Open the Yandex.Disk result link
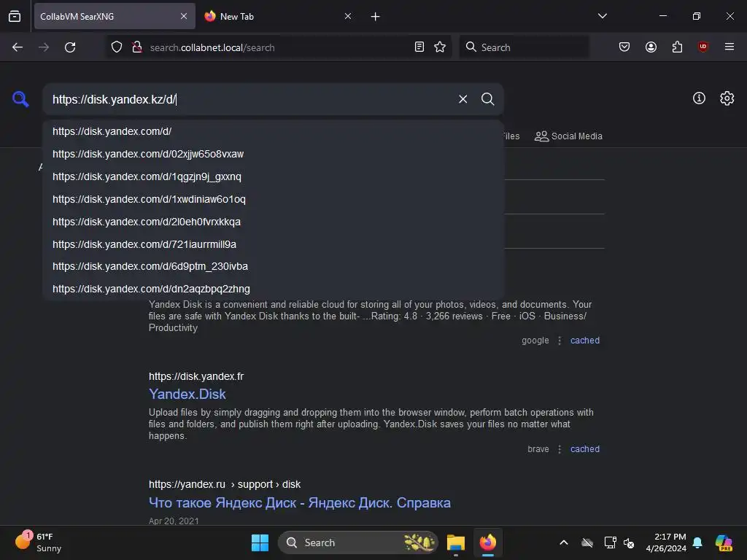747x560 pixels. point(187,394)
